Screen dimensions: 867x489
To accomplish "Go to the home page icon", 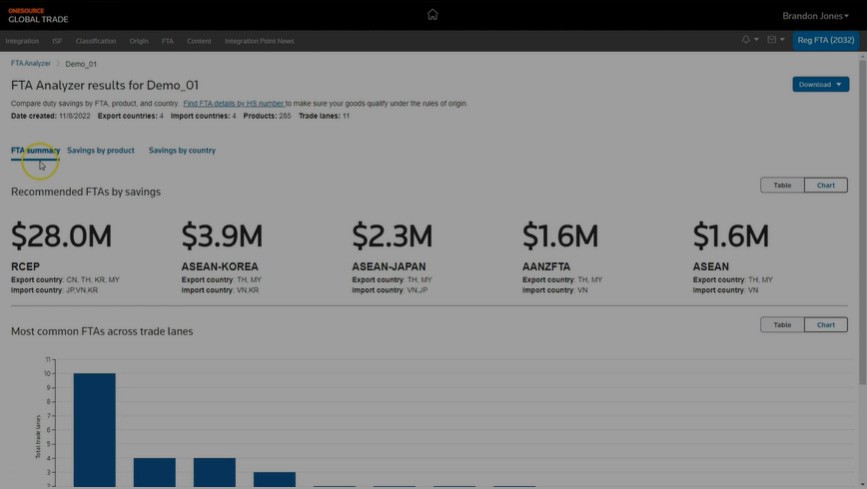I will [x=432, y=14].
